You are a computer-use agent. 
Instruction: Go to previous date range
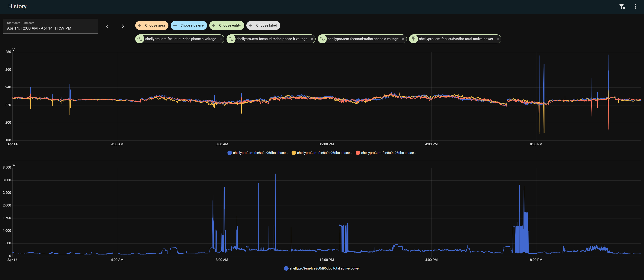coord(107,26)
